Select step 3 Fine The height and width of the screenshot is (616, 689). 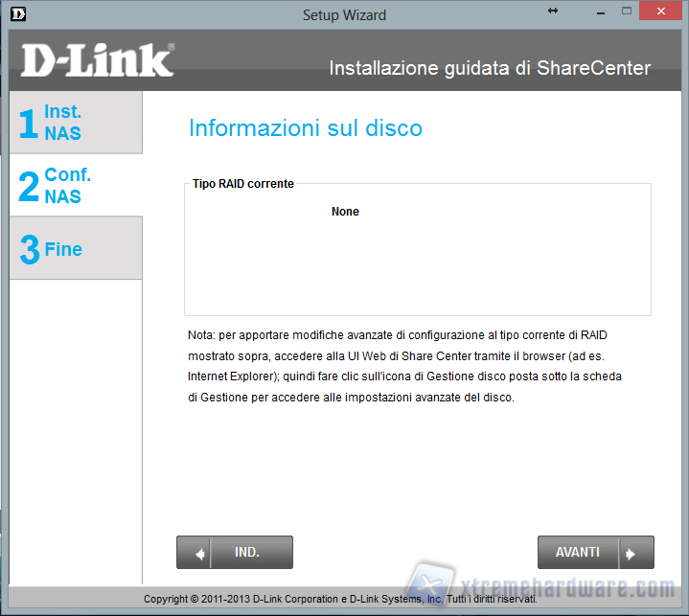coord(76,249)
